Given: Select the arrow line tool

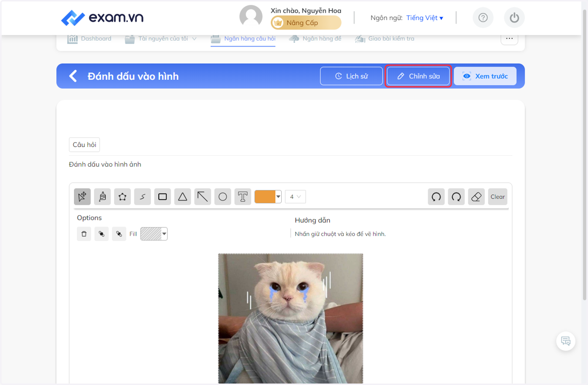Looking at the screenshot, I should pyautogui.click(x=202, y=196).
